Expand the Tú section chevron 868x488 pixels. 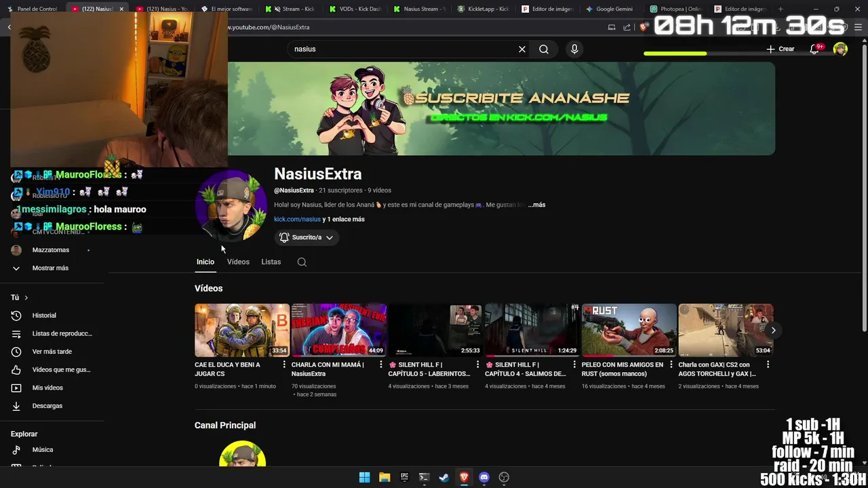pos(26,298)
